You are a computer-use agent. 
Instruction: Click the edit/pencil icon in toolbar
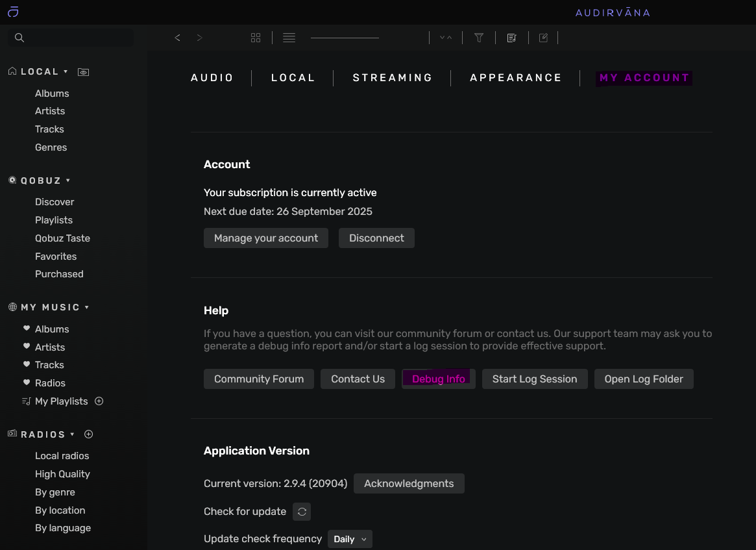point(543,37)
